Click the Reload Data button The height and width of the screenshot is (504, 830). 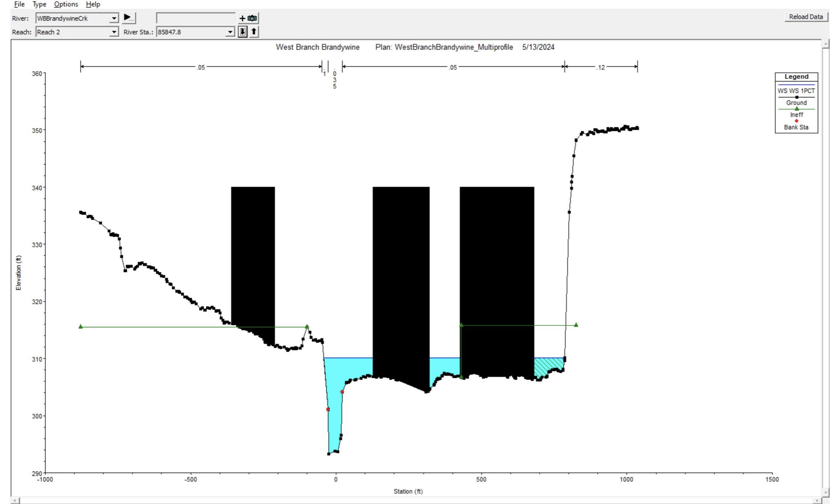(806, 17)
